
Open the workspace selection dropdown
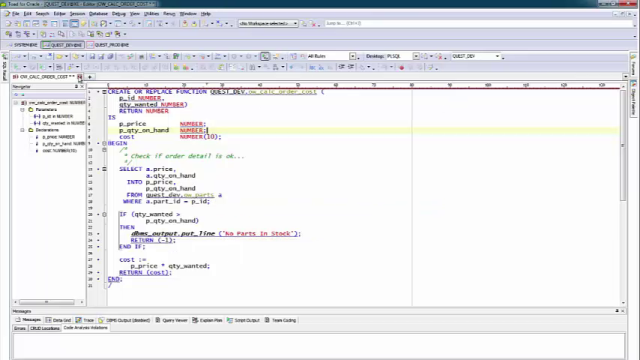click(295, 24)
